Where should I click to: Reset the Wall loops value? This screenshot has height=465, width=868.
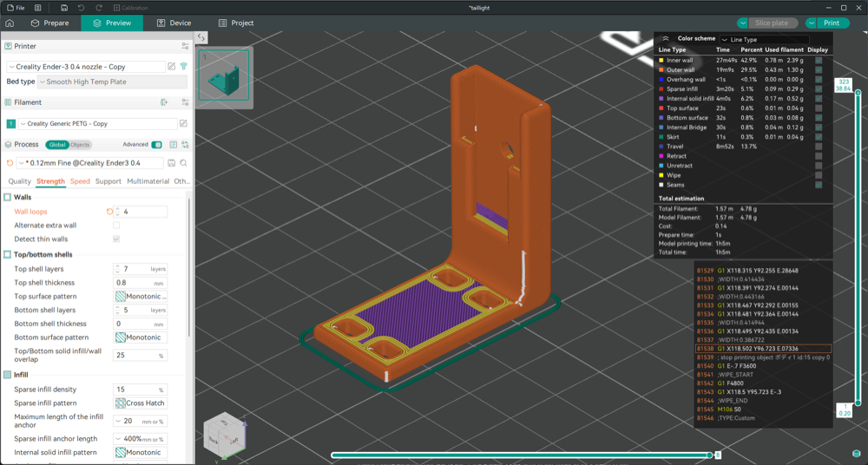click(x=109, y=212)
